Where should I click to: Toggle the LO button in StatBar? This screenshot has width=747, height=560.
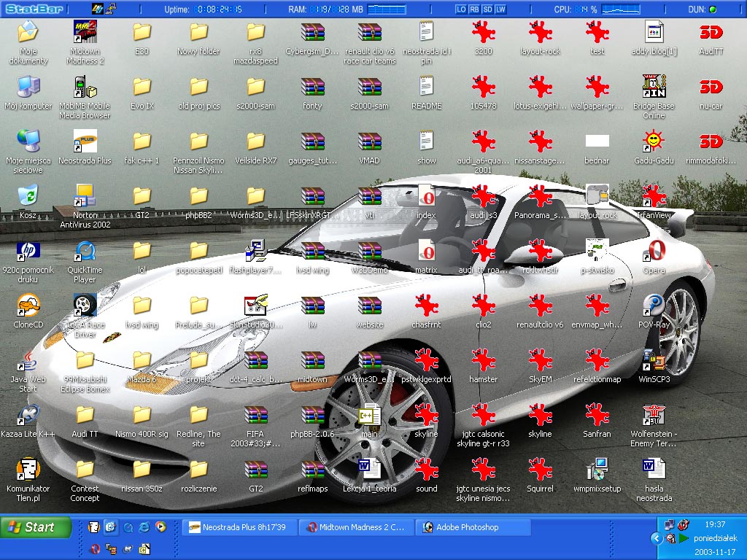[461, 9]
